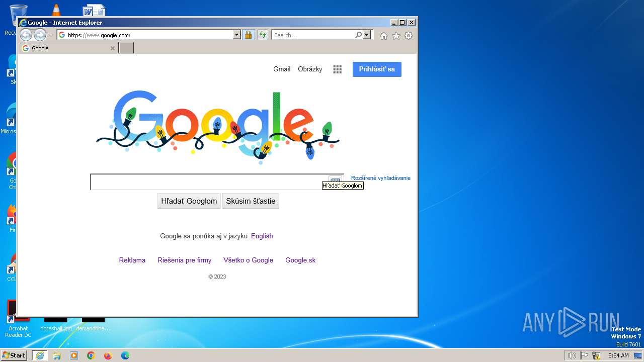
Task: Select the Word document desktop icon
Action: point(94,10)
